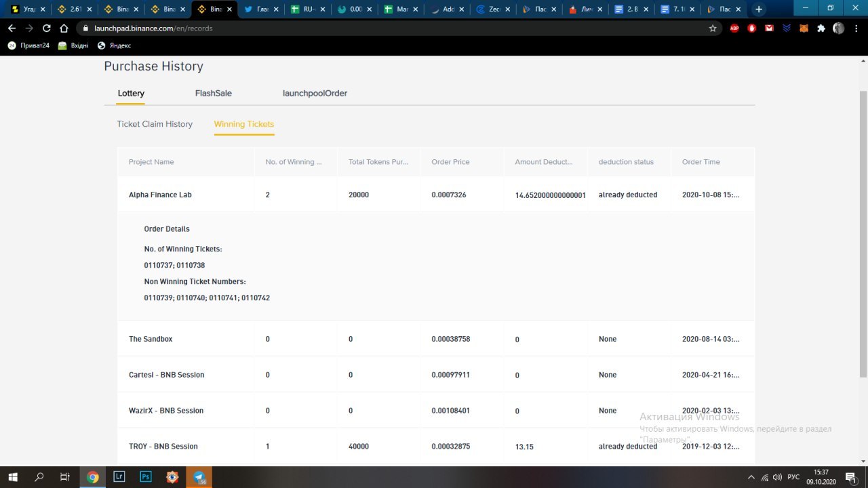Open the Вхідні bookmark

(73, 45)
